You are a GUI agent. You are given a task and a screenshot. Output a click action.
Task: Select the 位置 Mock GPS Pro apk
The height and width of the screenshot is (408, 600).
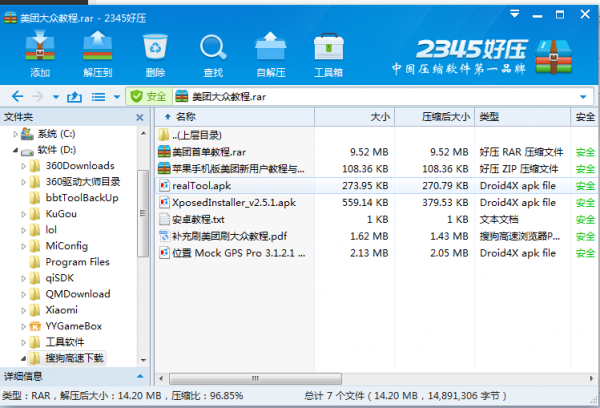coord(377,253)
